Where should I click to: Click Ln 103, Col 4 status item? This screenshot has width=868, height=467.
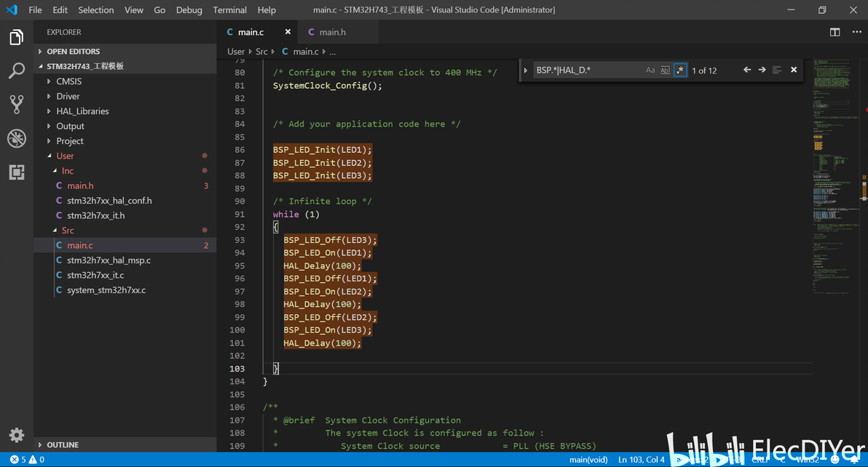pyautogui.click(x=641, y=460)
